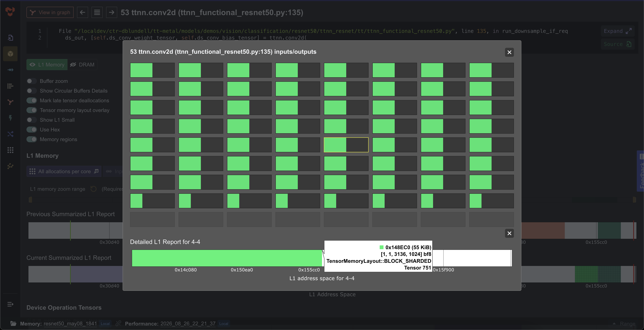Open the operations cube sidebar icon

coord(10,54)
